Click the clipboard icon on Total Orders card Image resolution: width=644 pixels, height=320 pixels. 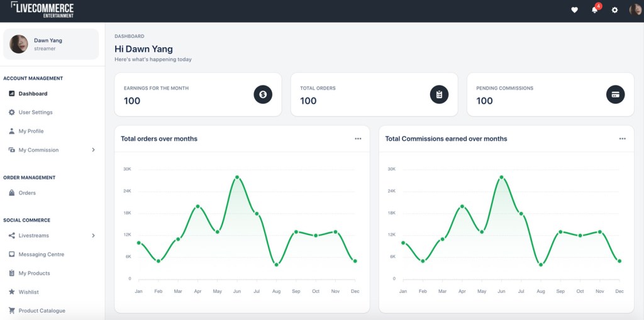point(439,94)
